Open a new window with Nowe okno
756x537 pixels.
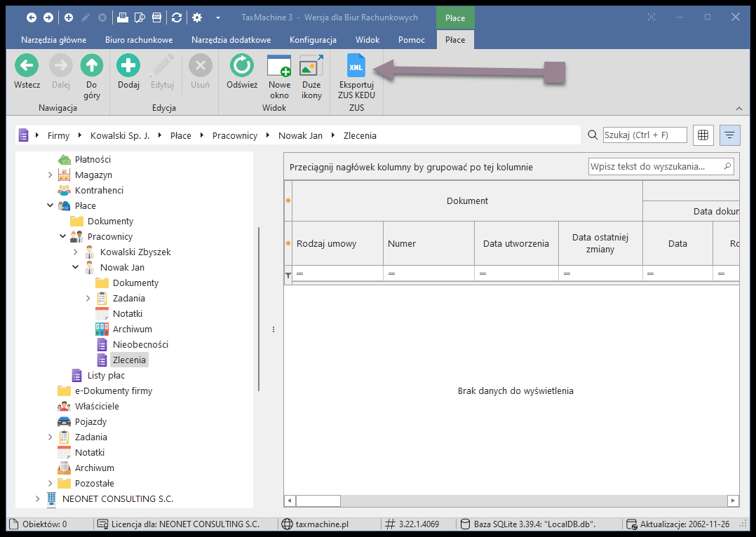279,66
